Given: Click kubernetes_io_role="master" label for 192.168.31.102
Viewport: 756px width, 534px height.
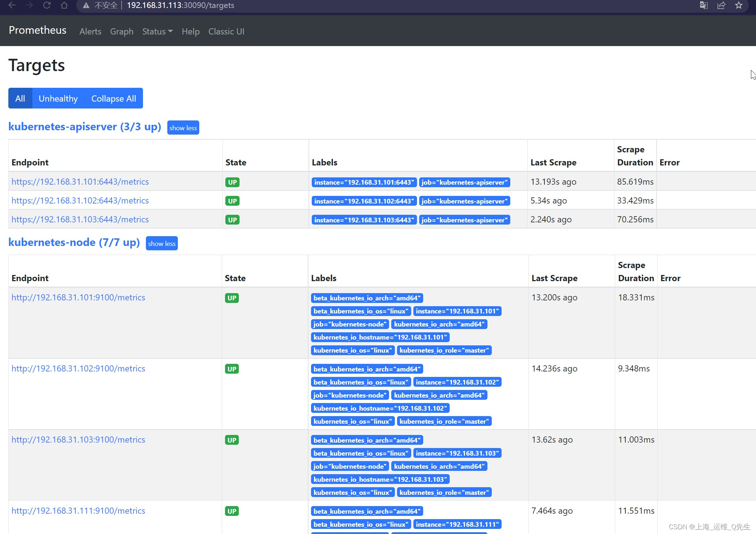Looking at the screenshot, I should pos(444,421).
